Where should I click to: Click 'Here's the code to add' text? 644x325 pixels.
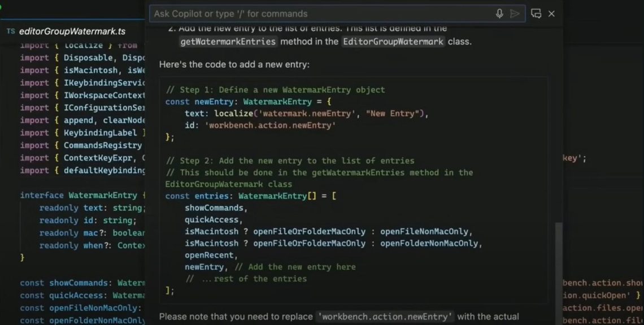click(234, 64)
